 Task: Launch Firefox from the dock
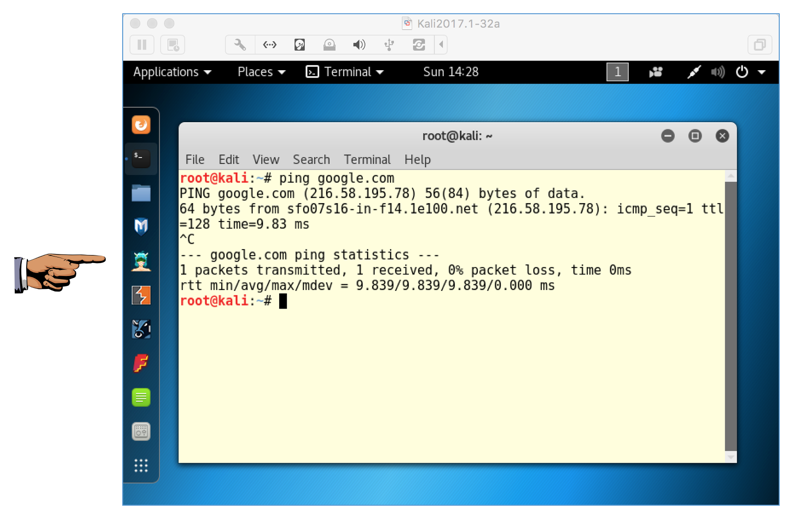tap(141, 125)
